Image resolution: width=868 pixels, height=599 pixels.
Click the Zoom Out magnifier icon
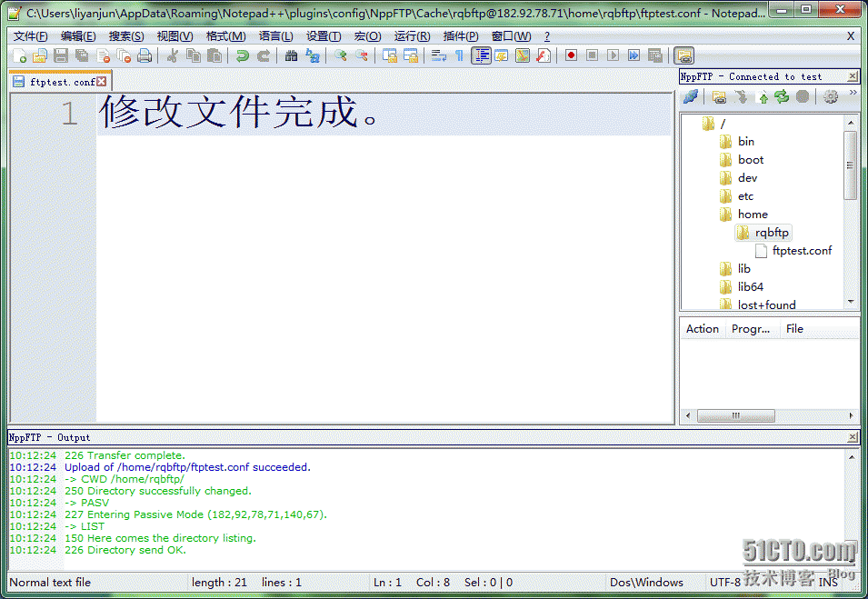362,56
